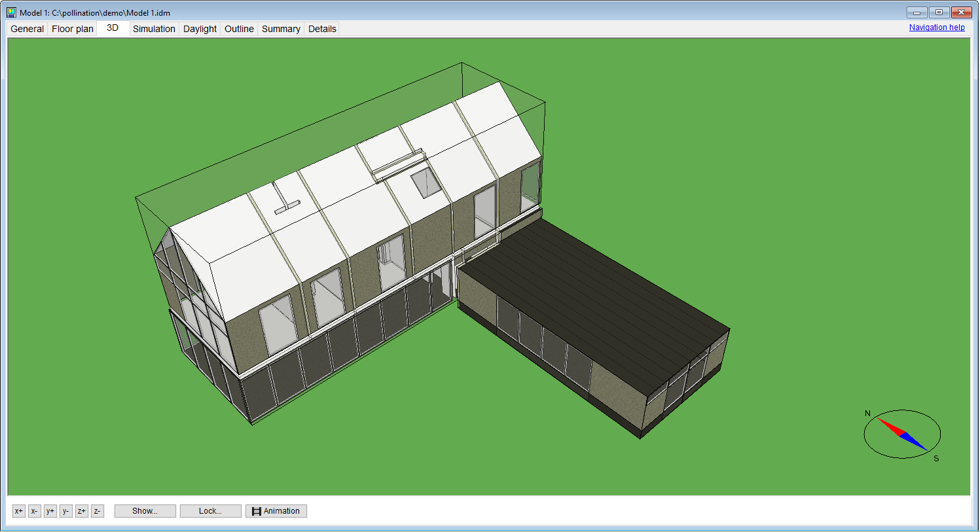Switch to the Daylight tab
Image resolution: width=980 pixels, height=532 pixels.
[200, 29]
